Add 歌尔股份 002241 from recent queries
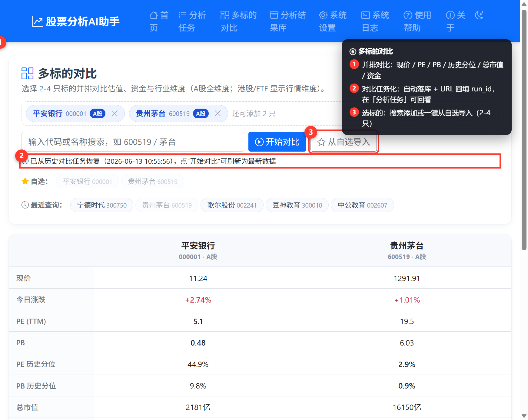Viewport: 528px width, 420px height. point(232,205)
